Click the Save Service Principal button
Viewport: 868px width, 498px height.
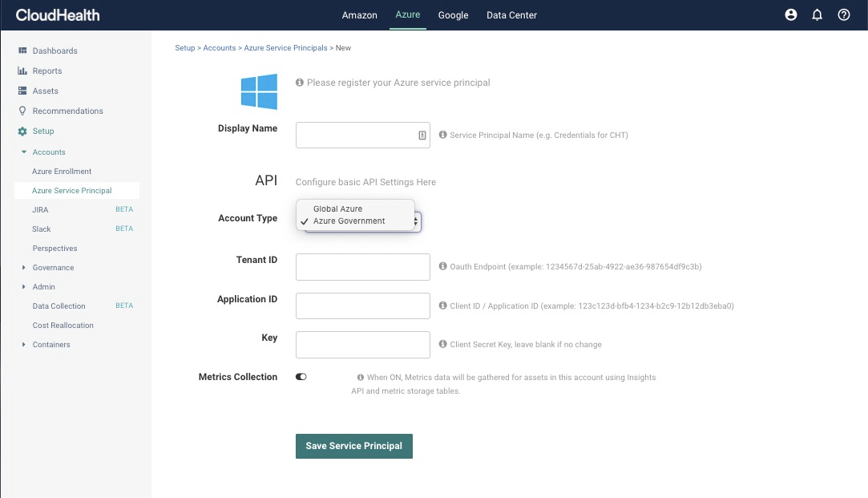(x=353, y=446)
